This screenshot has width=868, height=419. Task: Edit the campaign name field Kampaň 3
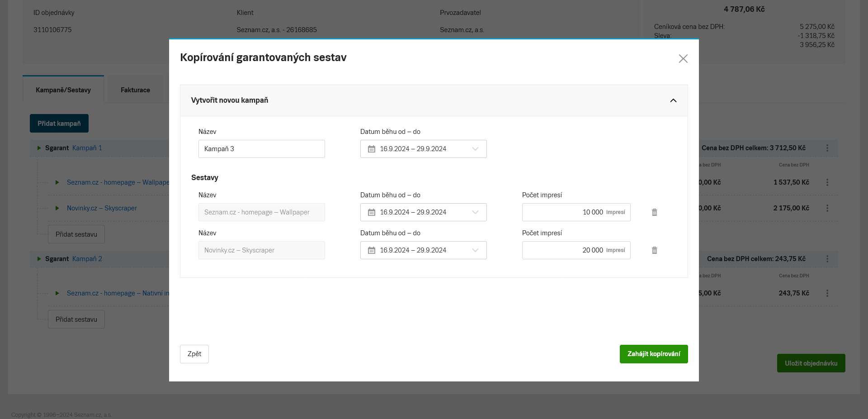point(261,149)
